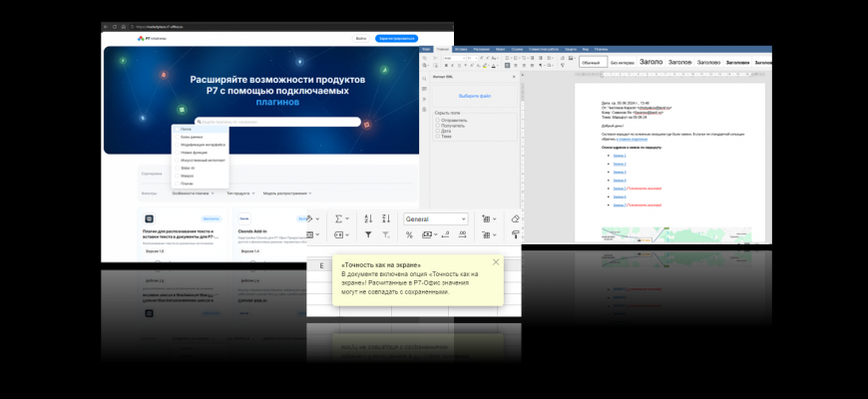Close the yellow precision warning tooltip
Viewport: 868px width, 399px height.
(x=496, y=262)
